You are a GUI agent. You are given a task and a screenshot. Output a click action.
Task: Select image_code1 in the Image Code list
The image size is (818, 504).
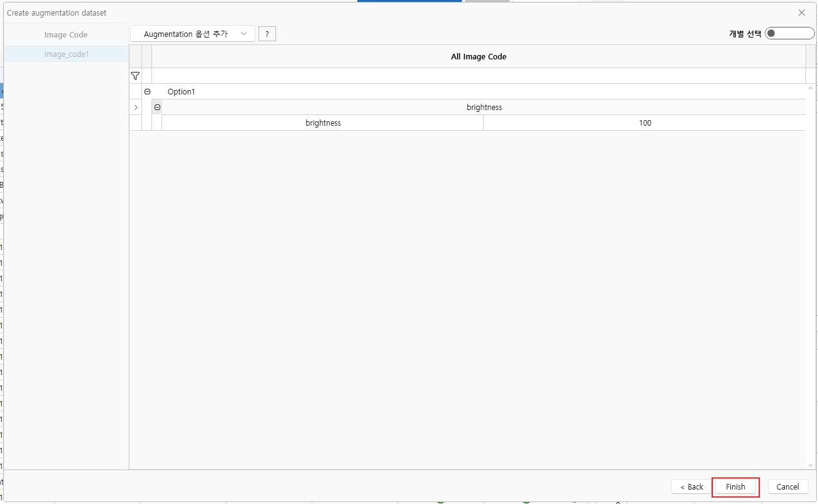point(66,54)
